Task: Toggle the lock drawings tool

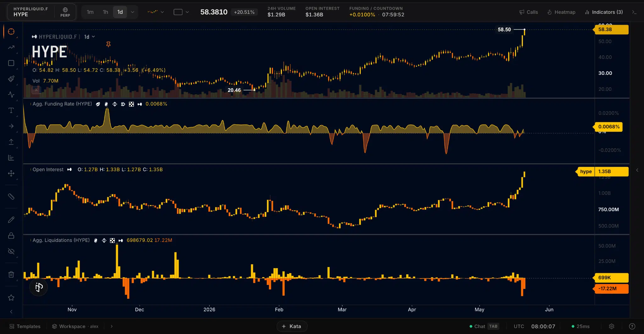Action: pyautogui.click(x=11, y=236)
